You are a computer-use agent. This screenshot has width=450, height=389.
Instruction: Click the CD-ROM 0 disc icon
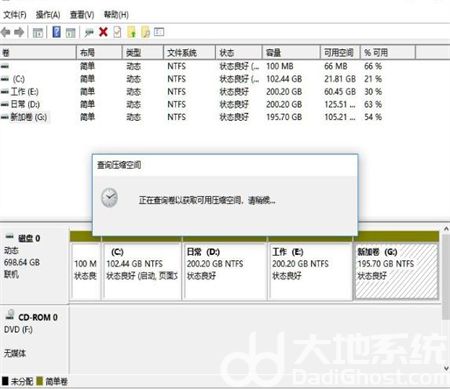point(10,315)
